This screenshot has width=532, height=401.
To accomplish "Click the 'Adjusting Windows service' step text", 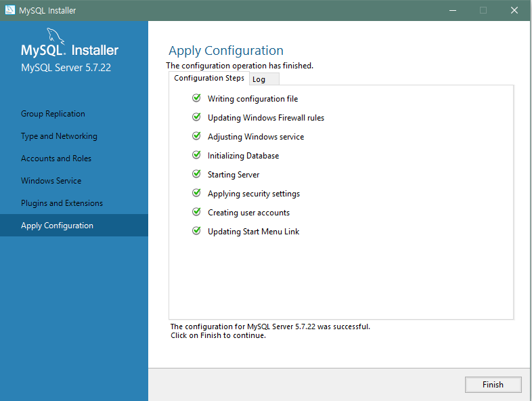I will (256, 137).
